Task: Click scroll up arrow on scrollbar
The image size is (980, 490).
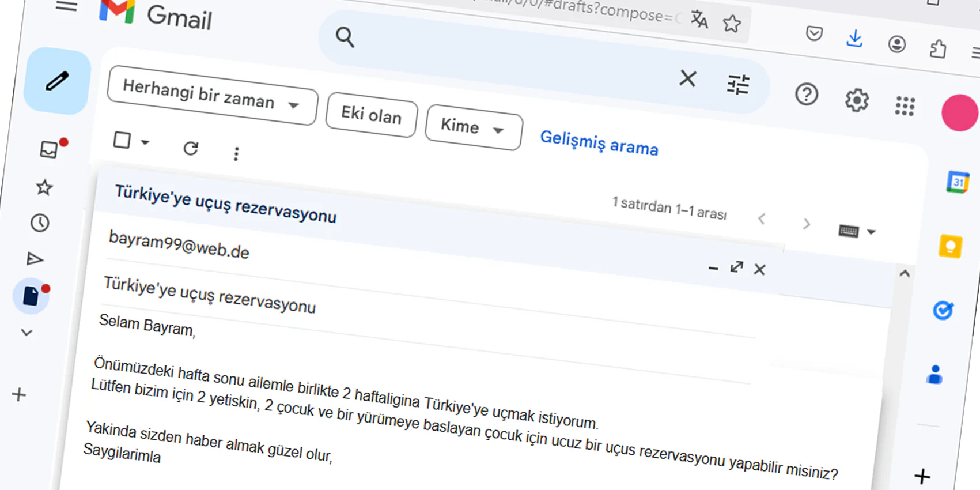Action: click(905, 273)
